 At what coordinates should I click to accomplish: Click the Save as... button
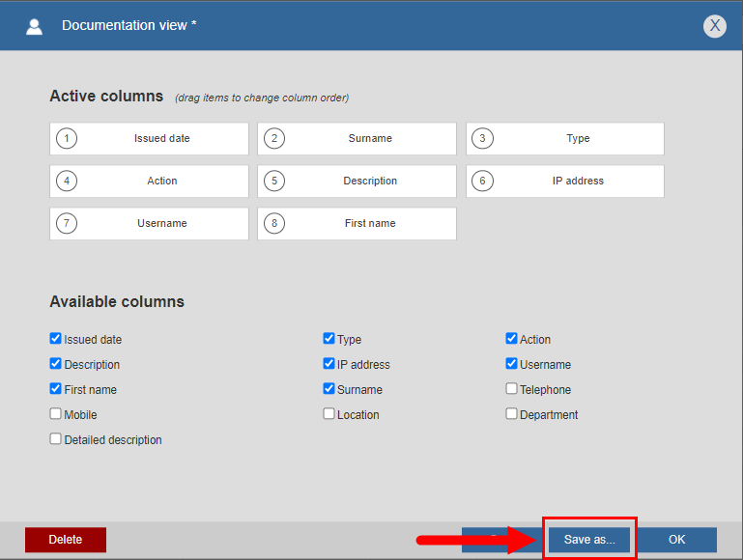point(589,540)
